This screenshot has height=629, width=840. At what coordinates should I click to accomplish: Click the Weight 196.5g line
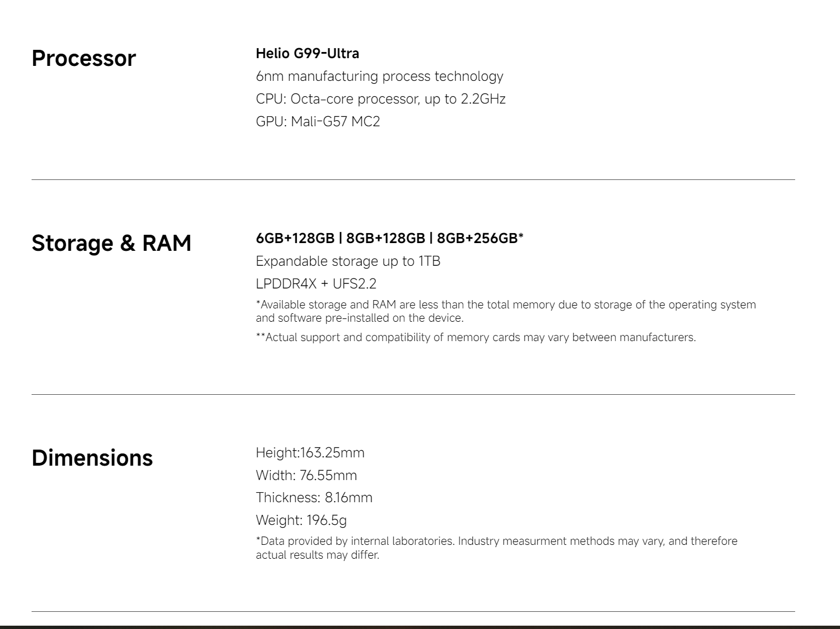[x=301, y=520]
